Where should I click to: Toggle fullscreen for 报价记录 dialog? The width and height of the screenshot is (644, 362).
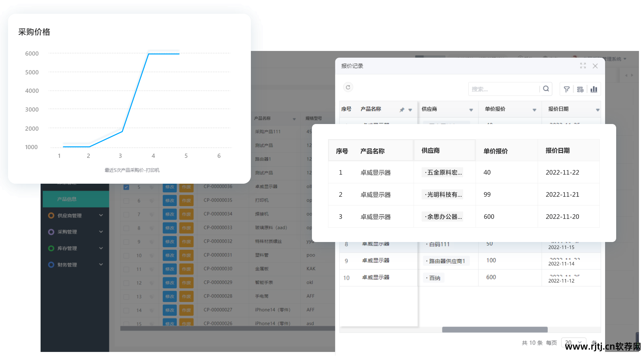click(583, 66)
